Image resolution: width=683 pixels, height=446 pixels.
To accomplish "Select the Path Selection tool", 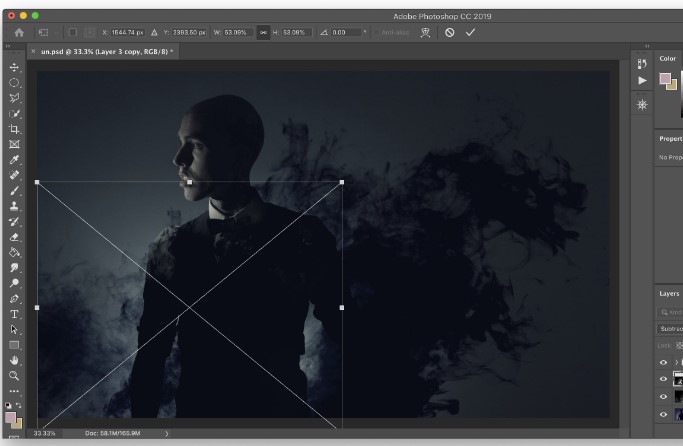I will click(x=14, y=329).
